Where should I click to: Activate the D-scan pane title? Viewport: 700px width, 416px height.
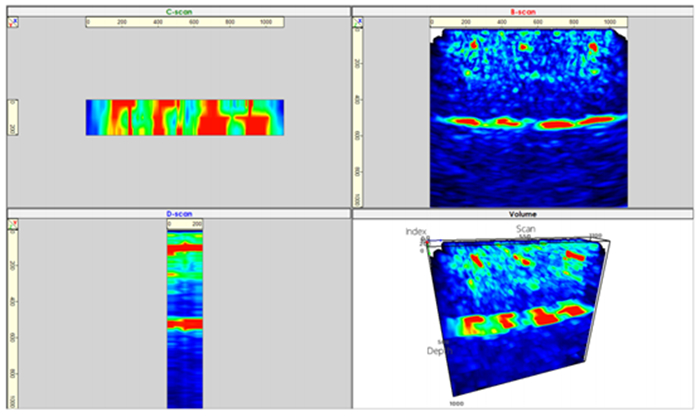[179, 214]
